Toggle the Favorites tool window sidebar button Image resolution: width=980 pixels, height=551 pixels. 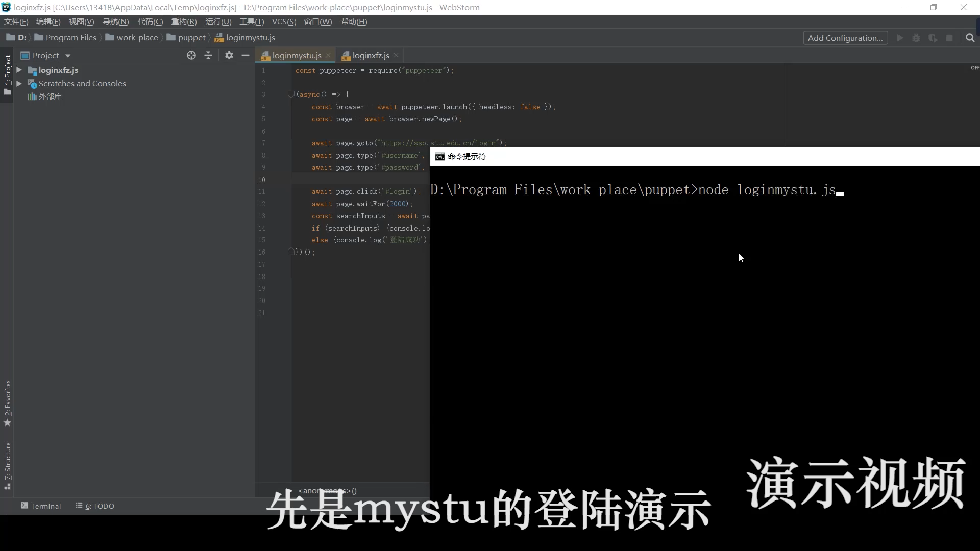7,403
